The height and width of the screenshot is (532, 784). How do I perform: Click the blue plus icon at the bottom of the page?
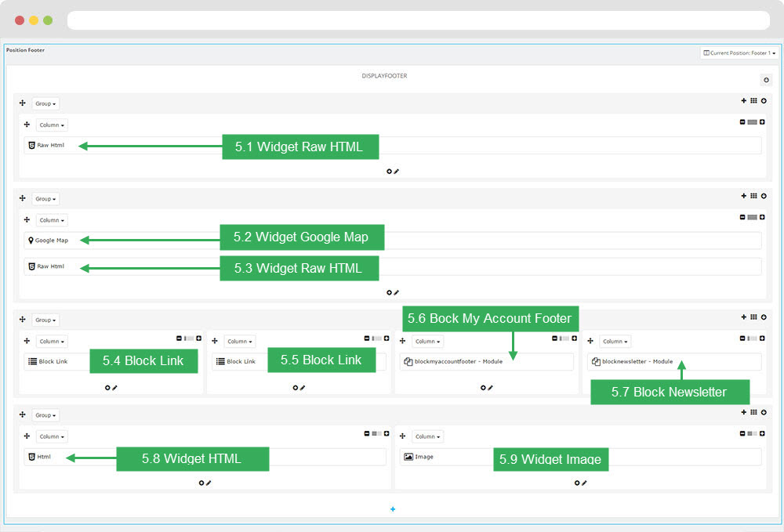[393, 509]
